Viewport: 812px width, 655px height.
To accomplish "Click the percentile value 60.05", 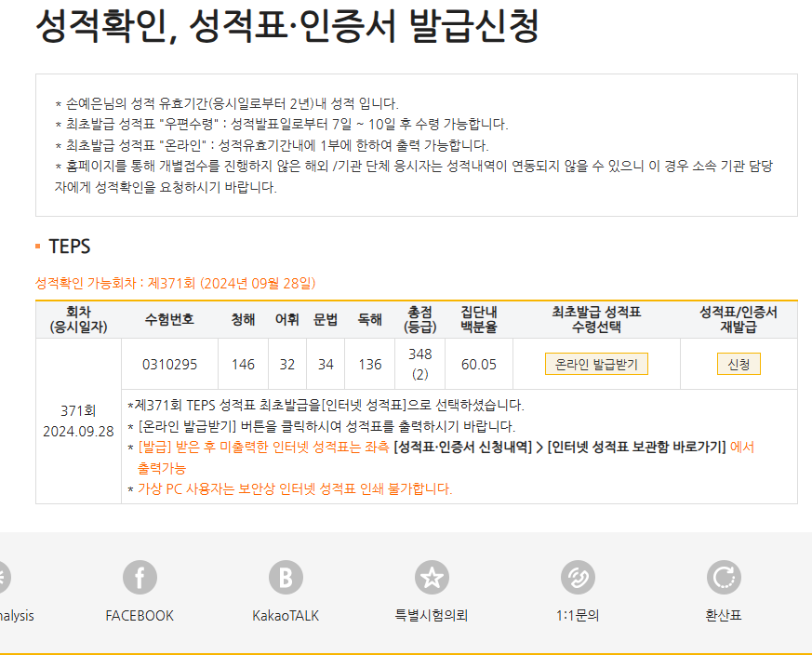I will click(479, 364).
